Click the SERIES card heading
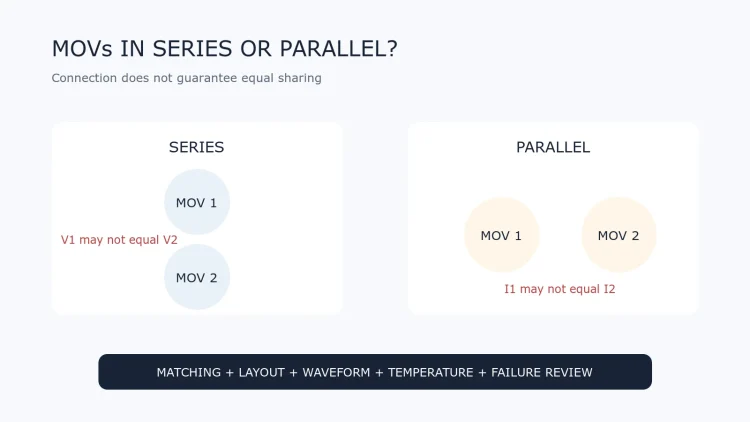The image size is (750, 422). tap(197, 147)
